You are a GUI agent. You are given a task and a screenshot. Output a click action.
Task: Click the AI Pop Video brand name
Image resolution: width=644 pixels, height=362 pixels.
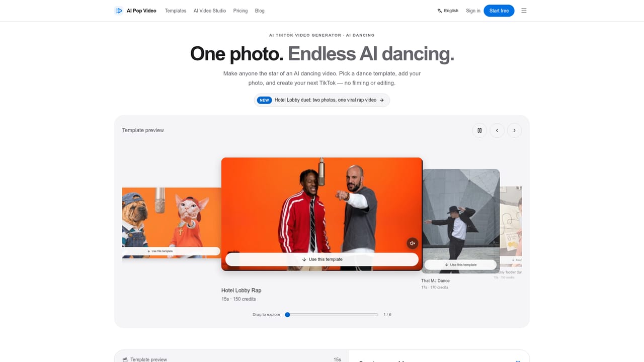click(x=141, y=11)
